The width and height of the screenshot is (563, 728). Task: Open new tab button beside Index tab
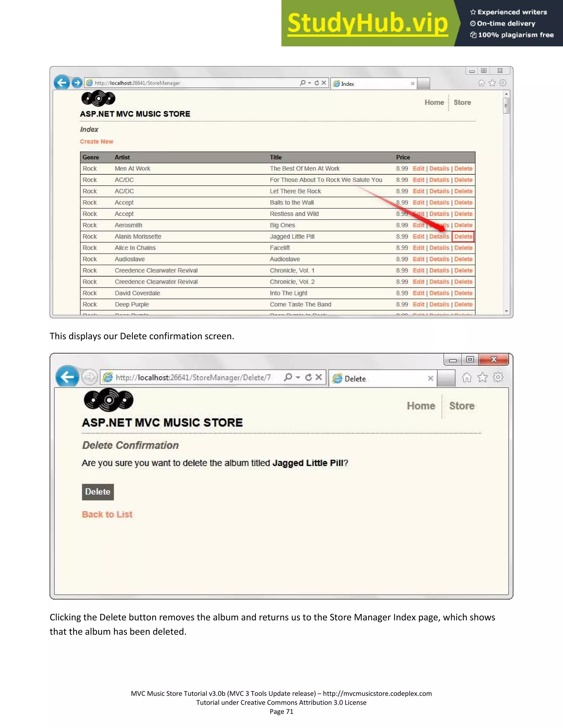(x=423, y=84)
